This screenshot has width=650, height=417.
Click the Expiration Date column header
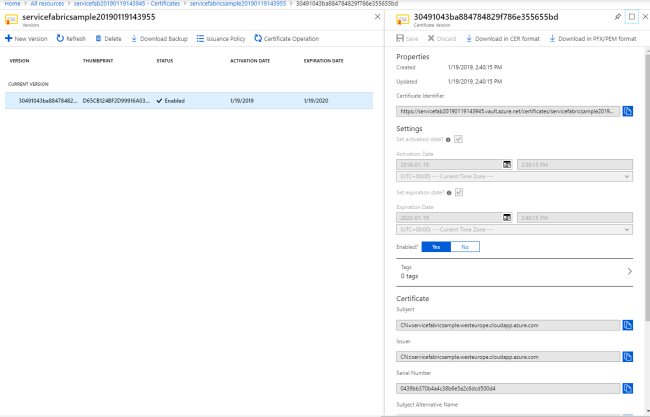(323, 61)
